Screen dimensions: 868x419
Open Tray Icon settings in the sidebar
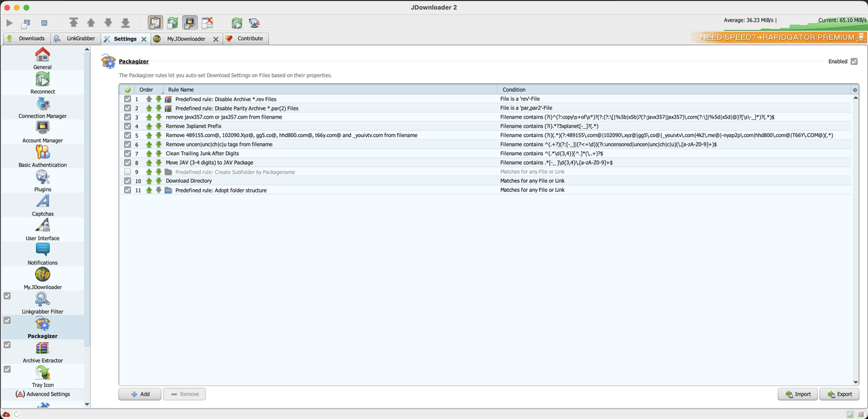click(x=42, y=376)
